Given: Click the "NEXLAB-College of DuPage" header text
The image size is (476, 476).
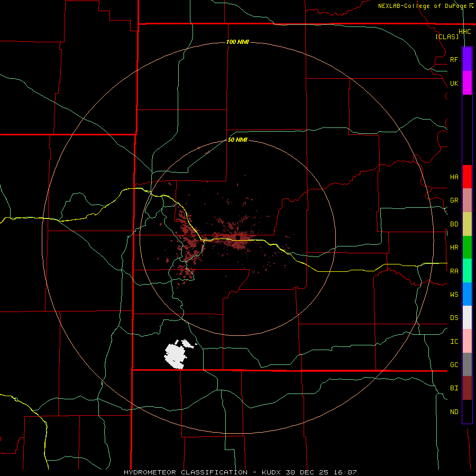Looking at the screenshot, I should [x=422, y=6].
